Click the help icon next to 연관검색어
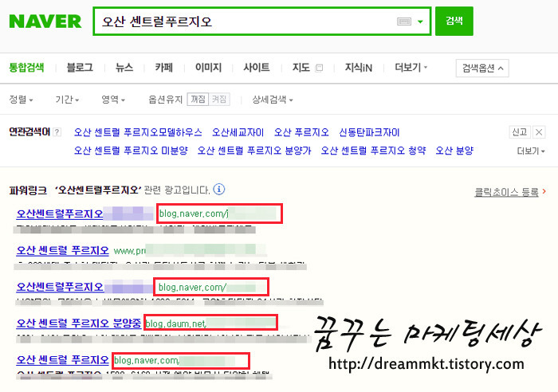This screenshot has width=558, height=392. pyautogui.click(x=57, y=132)
